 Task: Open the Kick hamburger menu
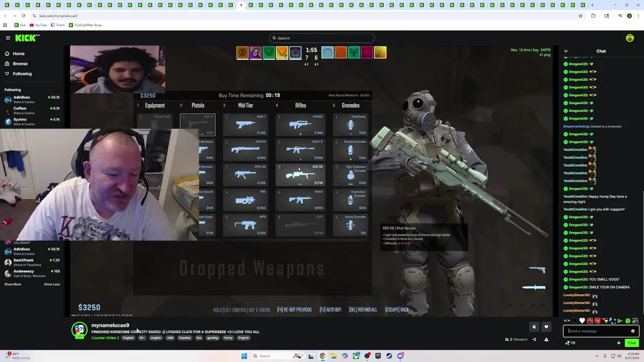8,38
